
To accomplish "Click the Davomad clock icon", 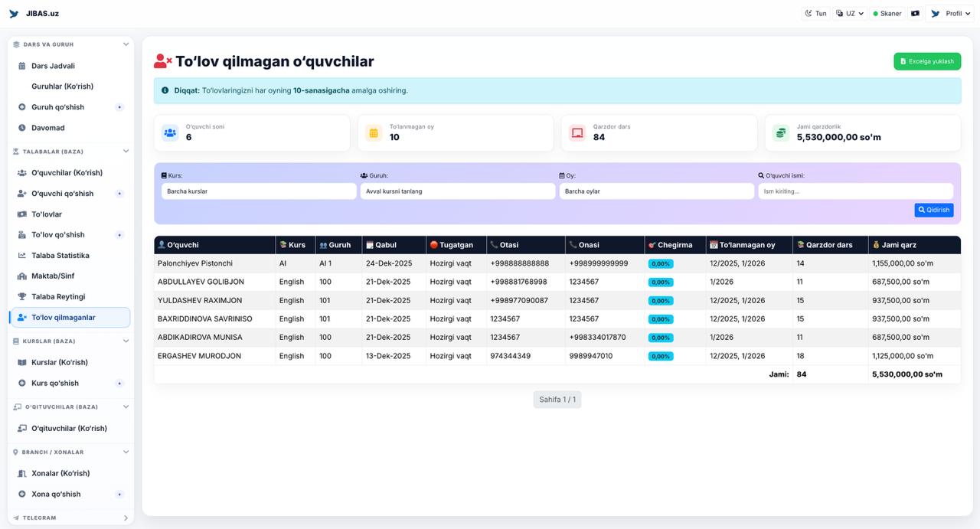I will (x=22, y=128).
